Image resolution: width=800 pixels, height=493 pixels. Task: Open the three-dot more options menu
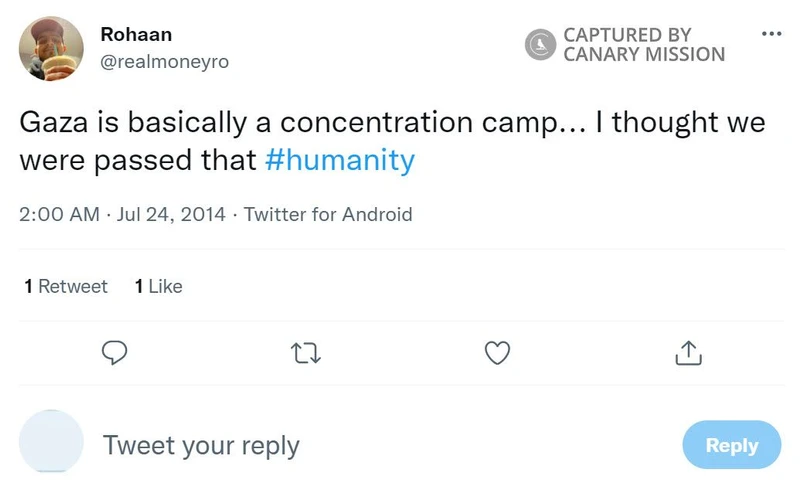(x=770, y=33)
